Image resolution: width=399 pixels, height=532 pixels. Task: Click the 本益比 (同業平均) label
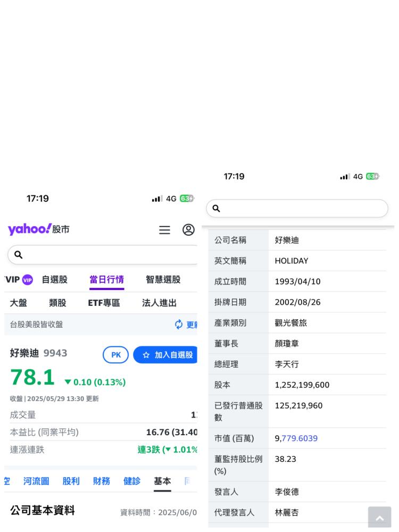pyautogui.click(x=44, y=432)
